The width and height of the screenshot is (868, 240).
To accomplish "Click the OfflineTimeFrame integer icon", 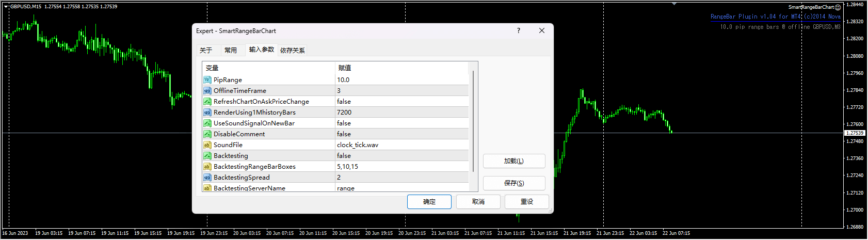I will click(207, 91).
